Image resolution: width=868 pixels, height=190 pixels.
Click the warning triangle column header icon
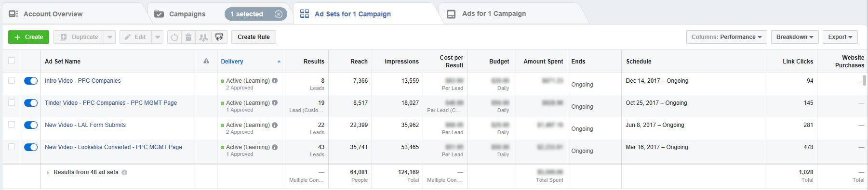click(206, 61)
